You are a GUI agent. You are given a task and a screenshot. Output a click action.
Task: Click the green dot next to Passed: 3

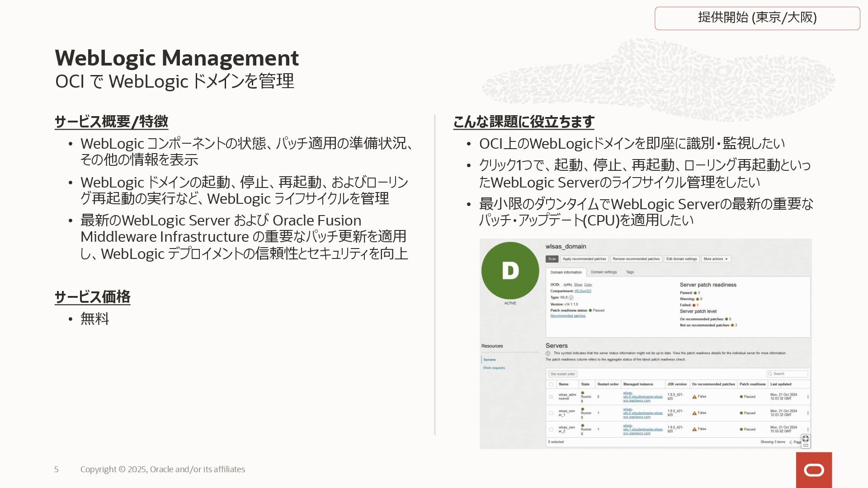[695, 293]
